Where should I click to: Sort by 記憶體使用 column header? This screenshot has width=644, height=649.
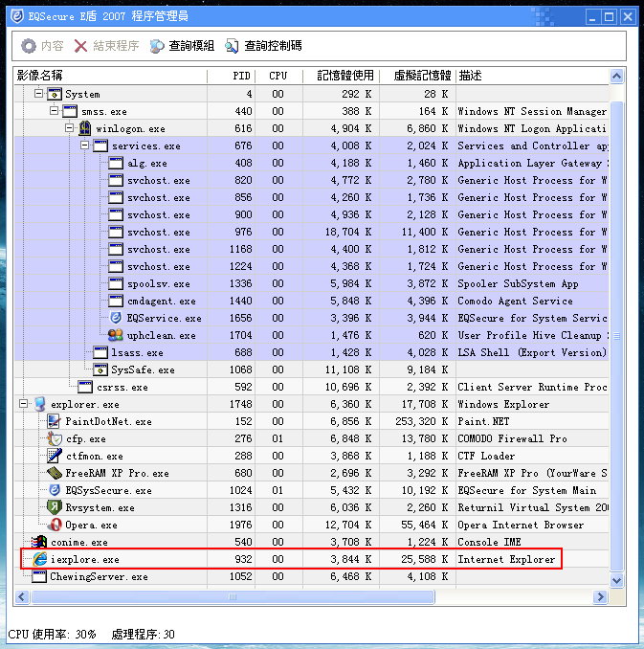pos(341,76)
